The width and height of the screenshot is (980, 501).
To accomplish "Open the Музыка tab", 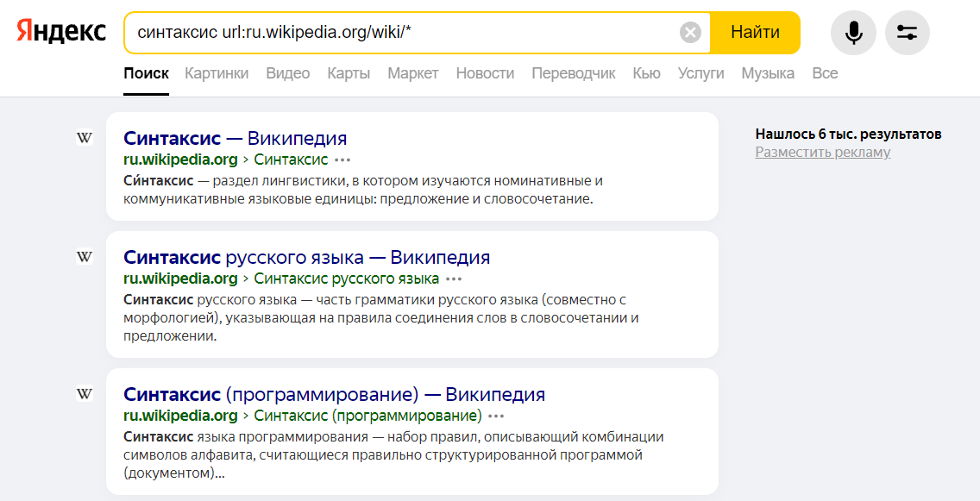I will tap(768, 73).
